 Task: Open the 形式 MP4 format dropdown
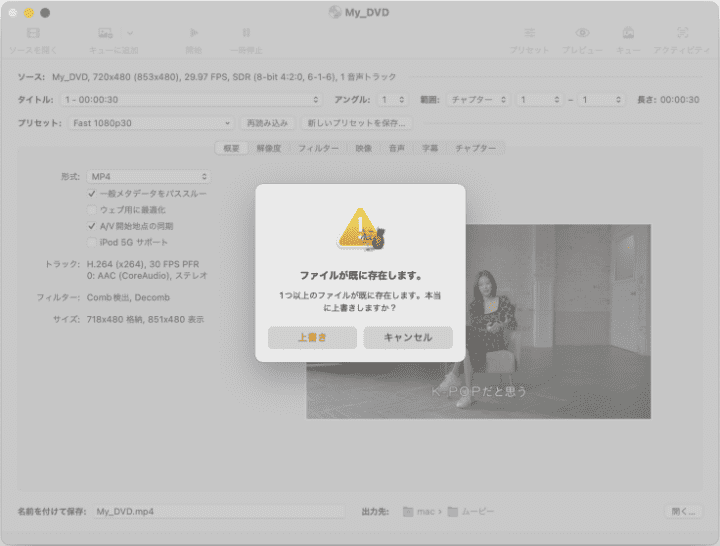[x=148, y=176]
